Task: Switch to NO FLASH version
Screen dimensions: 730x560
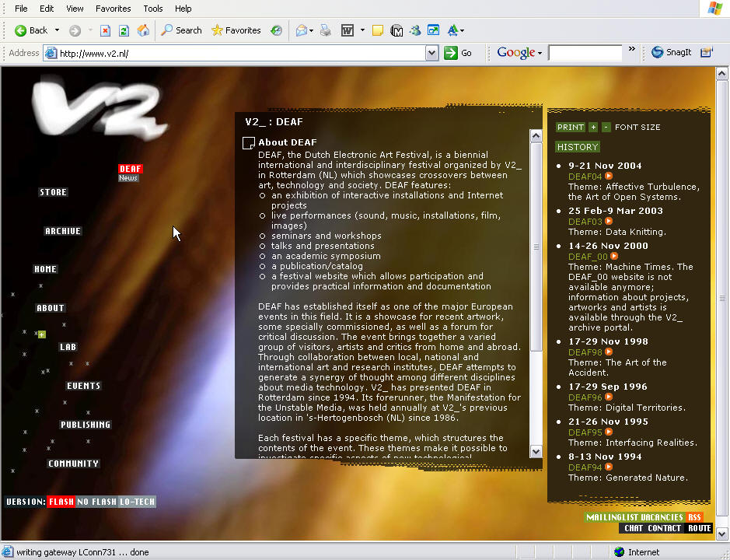Action: (x=97, y=502)
